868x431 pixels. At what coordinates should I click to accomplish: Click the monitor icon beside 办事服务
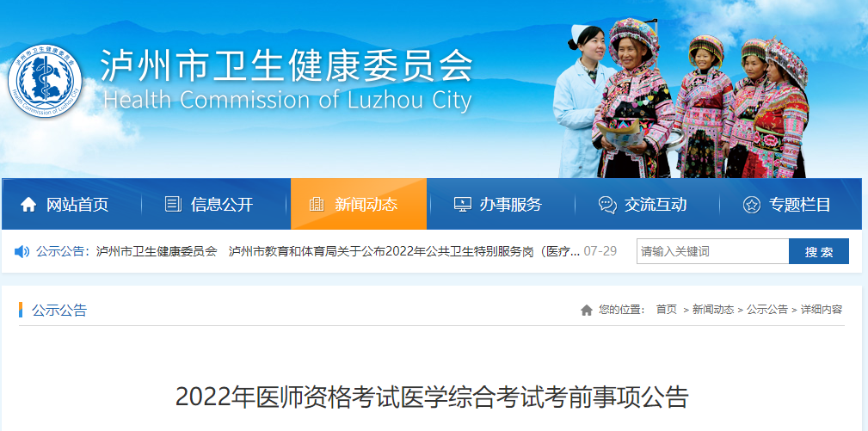[x=462, y=204]
